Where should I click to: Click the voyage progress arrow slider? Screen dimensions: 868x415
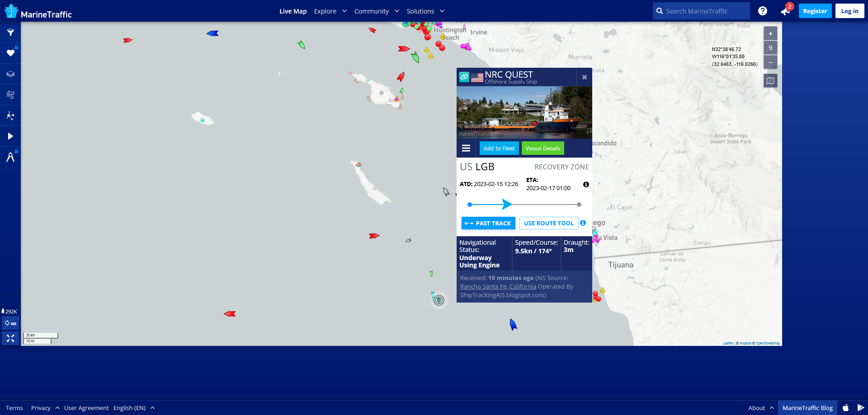point(507,205)
